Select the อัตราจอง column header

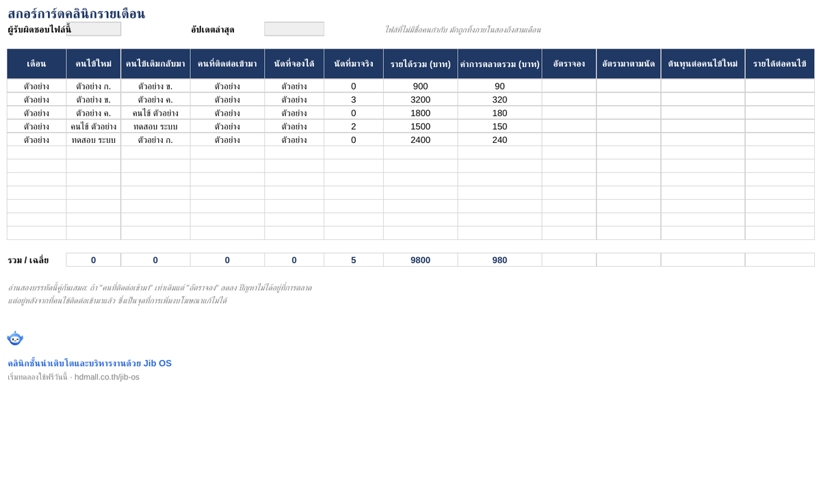click(569, 64)
